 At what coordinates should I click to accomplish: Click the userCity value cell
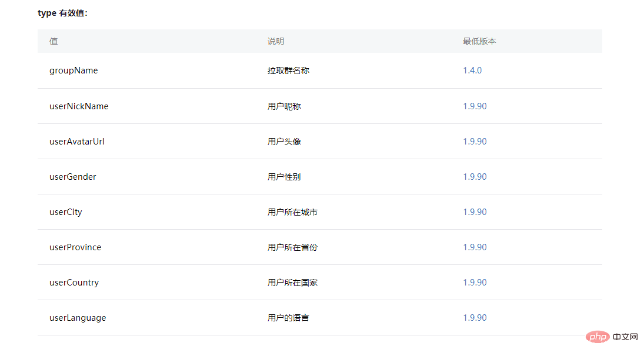[66, 212]
